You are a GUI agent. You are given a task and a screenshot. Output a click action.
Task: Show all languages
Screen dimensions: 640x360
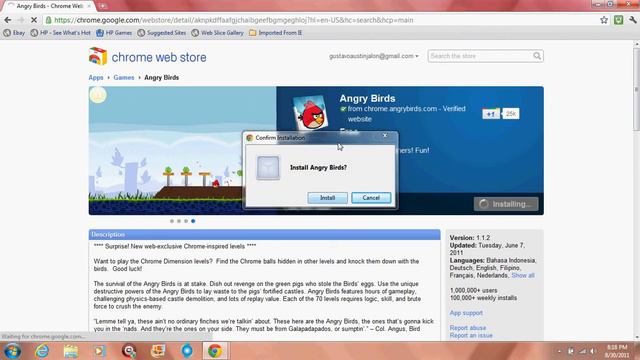tap(522, 276)
